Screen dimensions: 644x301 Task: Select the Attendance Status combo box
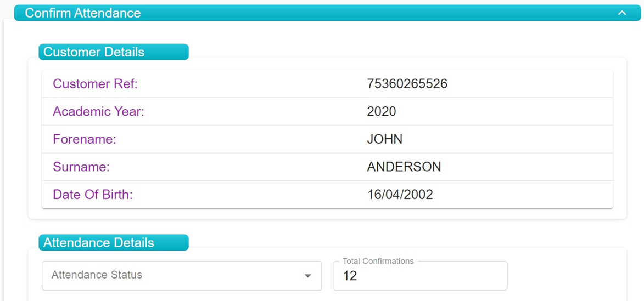click(x=182, y=276)
